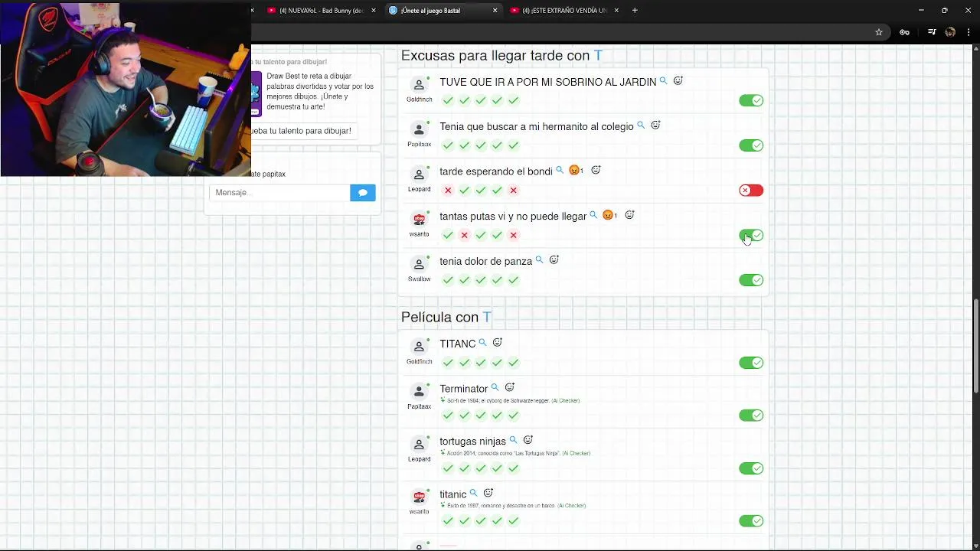Open the browser three-dot menu
980x551 pixels.
coord(969,32)
